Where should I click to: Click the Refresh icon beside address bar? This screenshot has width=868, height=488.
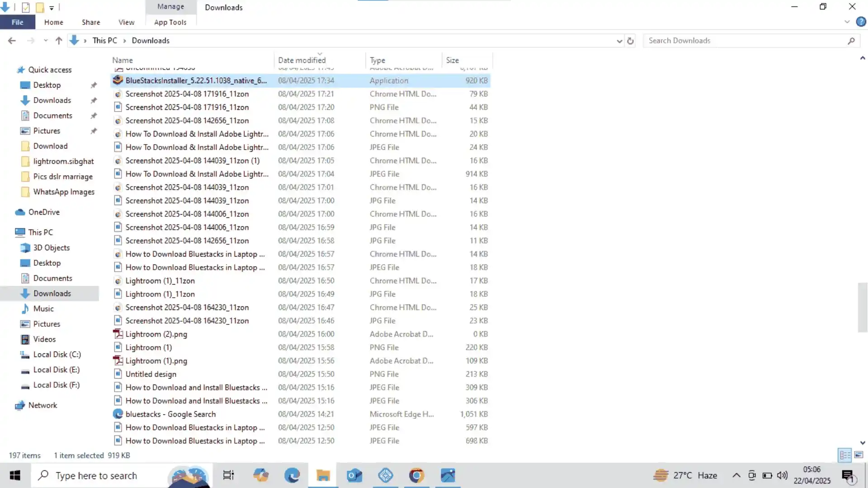[630, 41]
